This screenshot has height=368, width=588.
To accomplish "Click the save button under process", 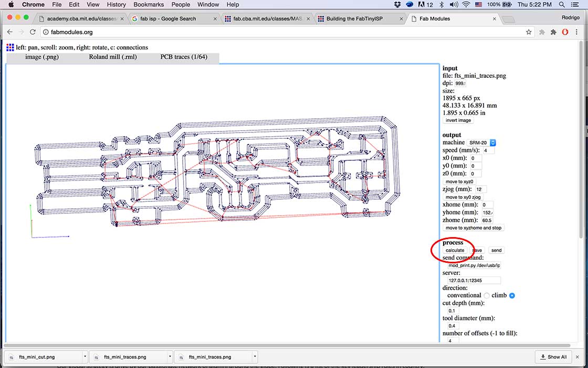I will tap(477, 250).
